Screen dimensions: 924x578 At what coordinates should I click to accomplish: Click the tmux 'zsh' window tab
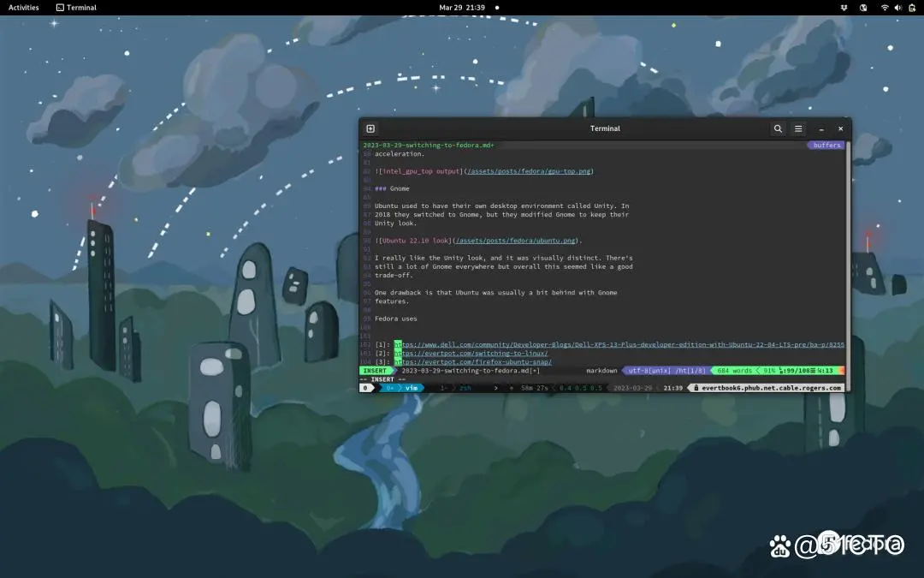pyautogui.click(x=465, y=388)
